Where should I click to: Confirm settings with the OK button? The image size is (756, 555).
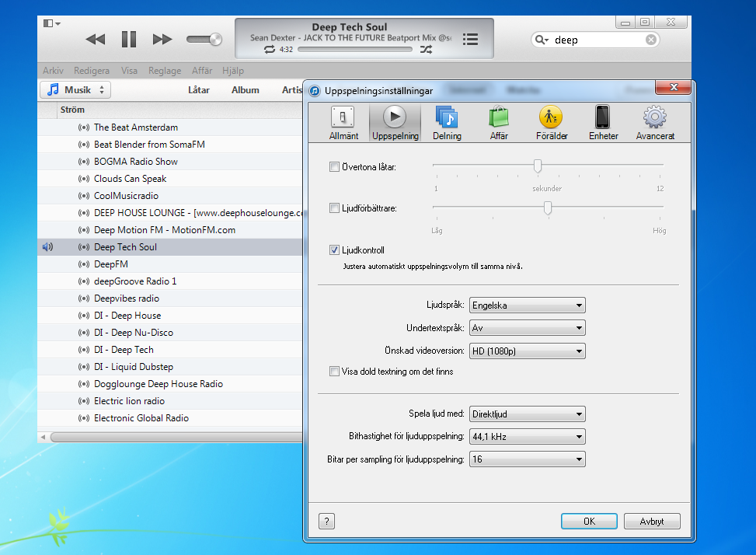click(589, 522)
